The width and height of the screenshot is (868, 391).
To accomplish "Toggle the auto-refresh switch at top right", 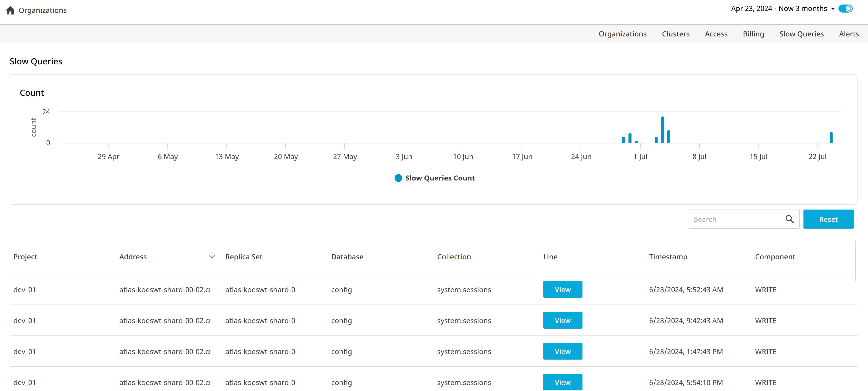I will (845, 9).
